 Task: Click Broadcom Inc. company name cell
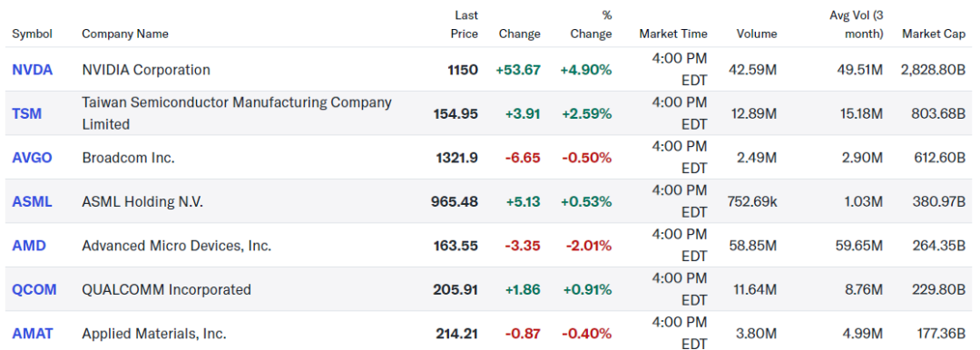pyautogui.click(x=128, y=158)
